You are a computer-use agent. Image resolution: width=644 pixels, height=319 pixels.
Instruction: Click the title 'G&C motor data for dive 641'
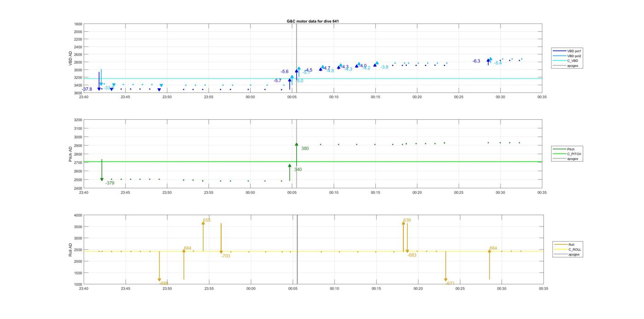click(313, 21)
